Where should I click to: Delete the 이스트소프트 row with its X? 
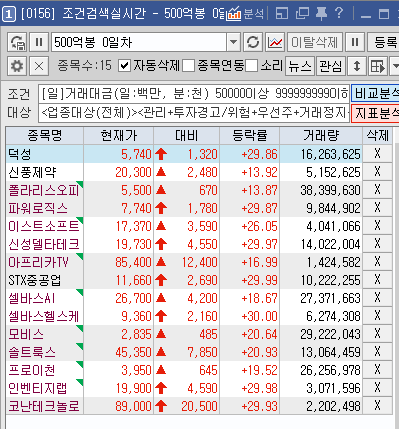[x=377, y=226]
